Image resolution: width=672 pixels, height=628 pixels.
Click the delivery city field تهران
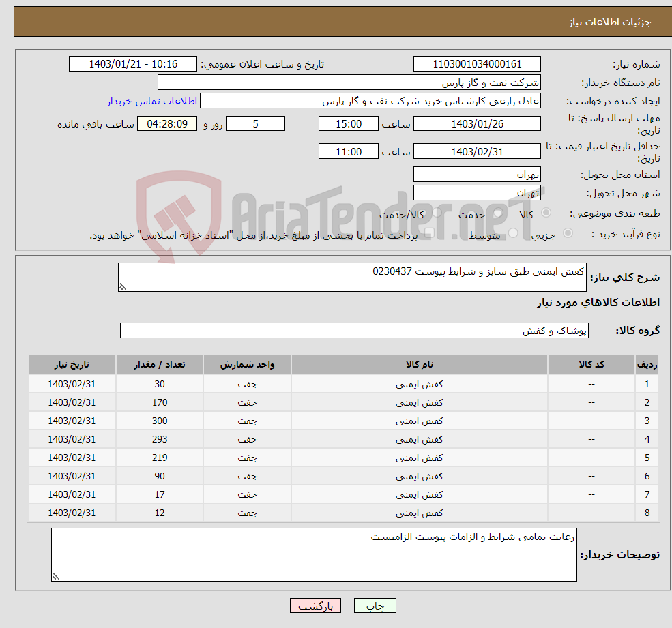(477, 193)
